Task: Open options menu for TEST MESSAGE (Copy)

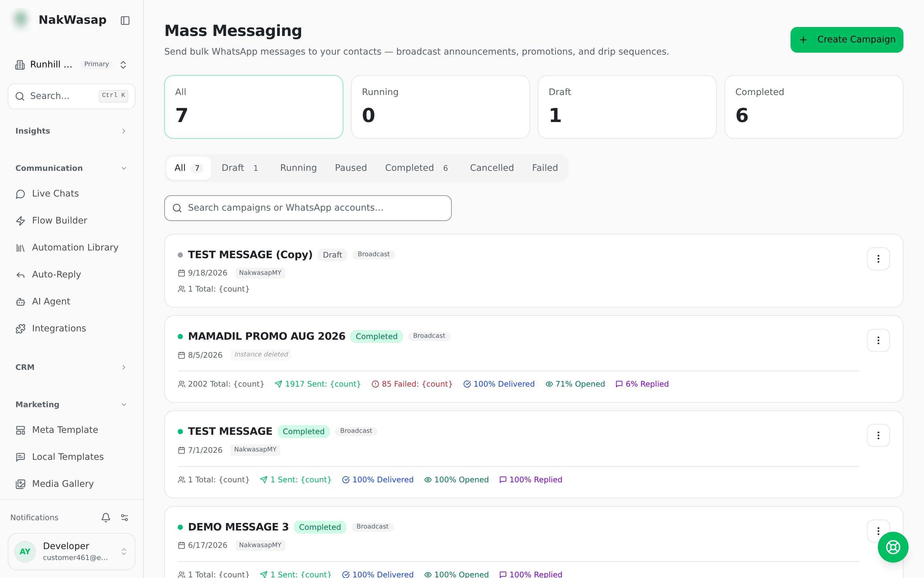Action: (x=878, y=259)
